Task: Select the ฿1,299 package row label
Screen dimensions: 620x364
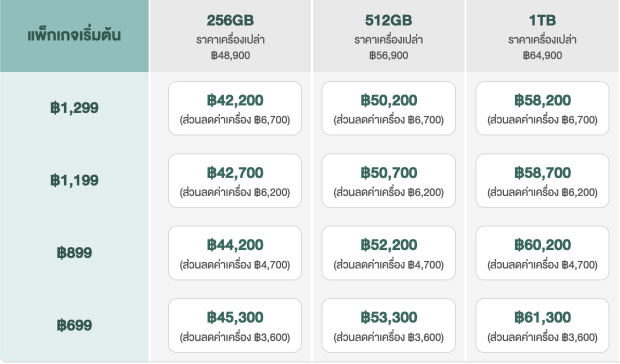Action: [74, 108]
